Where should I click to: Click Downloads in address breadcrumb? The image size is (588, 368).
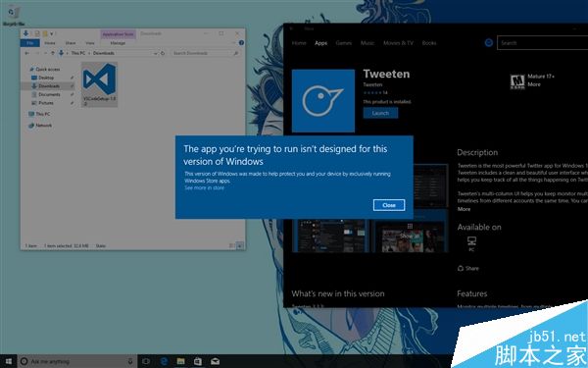click(104, 53)
